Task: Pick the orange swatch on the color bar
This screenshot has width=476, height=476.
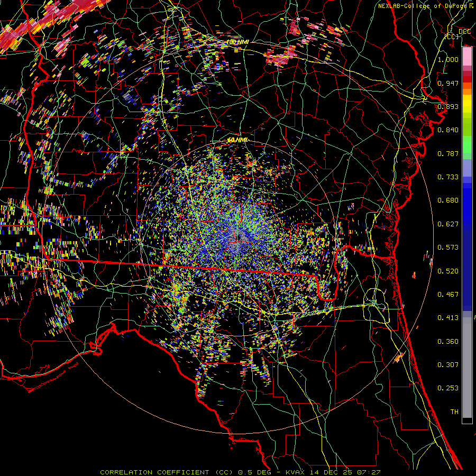Action: pyautogui.click(x=467, y=91)
